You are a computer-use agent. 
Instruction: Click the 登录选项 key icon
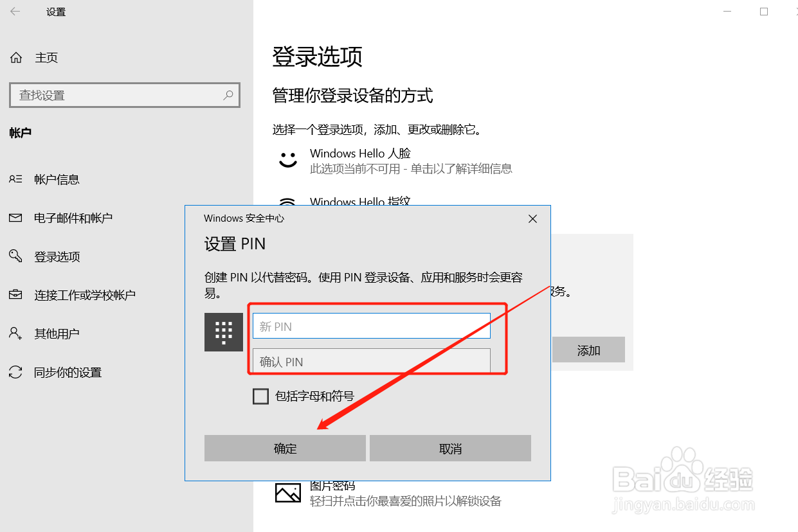16,256
